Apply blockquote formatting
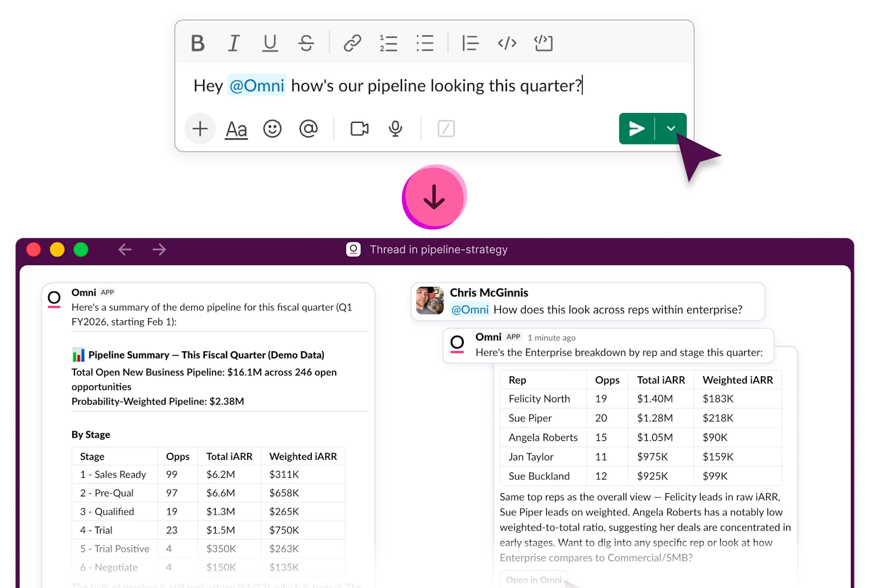This screenshot has height=588, width=869. (470, 43)
